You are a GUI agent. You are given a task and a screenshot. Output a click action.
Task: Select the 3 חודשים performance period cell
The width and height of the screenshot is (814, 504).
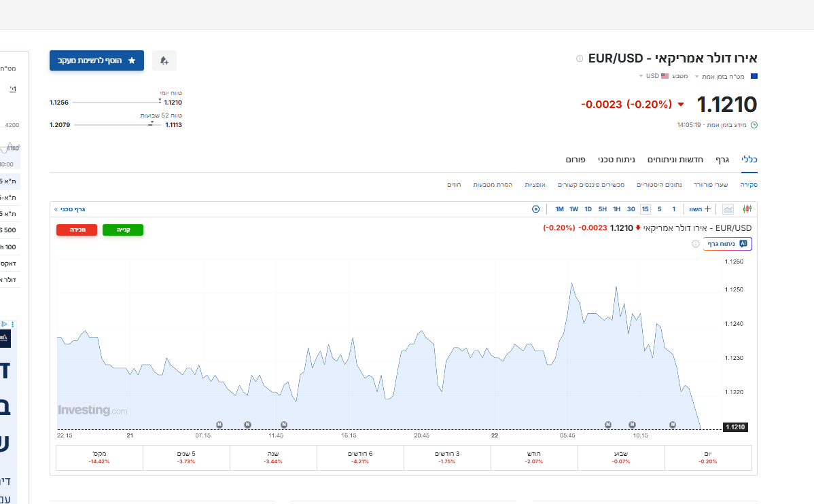click(x=447, y=457)
